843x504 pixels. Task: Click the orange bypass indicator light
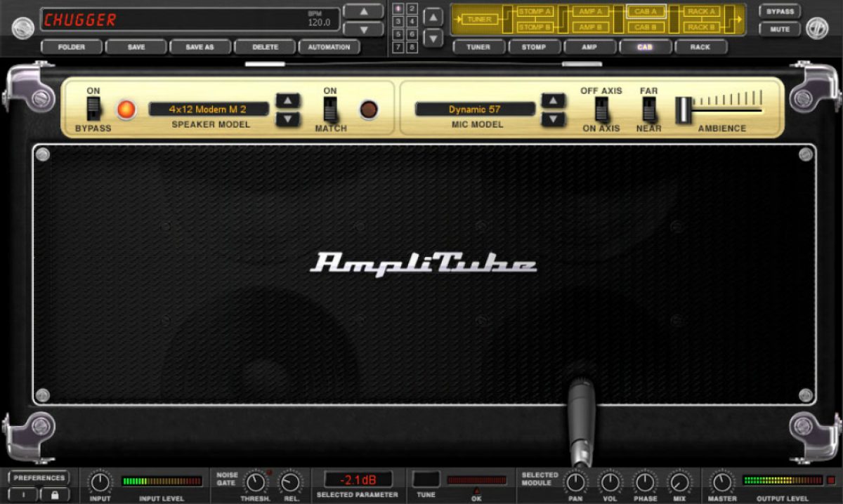coord(126,110)
